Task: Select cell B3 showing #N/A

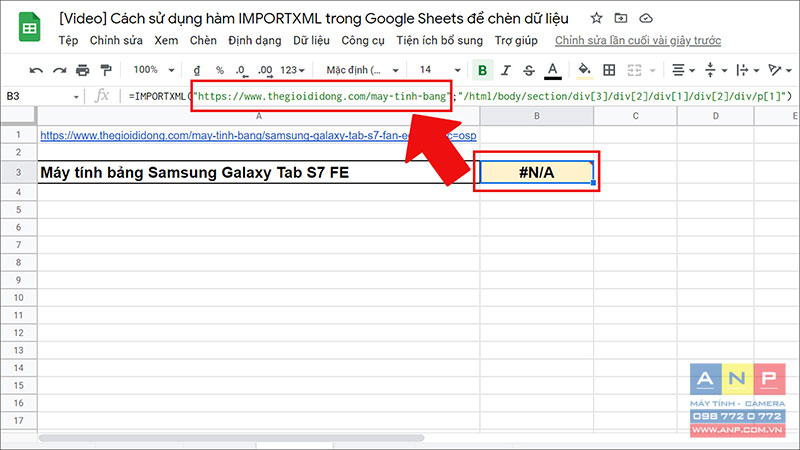Action: (x=536, y=172)
